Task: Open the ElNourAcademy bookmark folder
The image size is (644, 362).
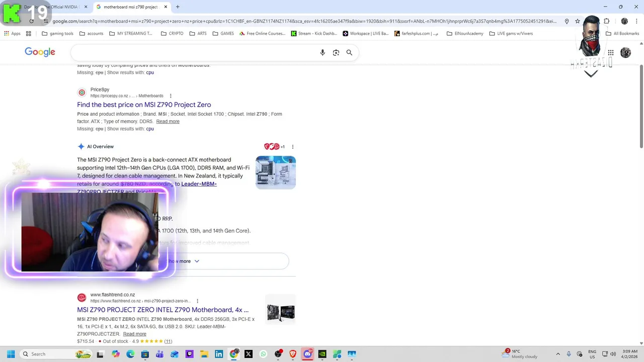Action: pos(465,33)
